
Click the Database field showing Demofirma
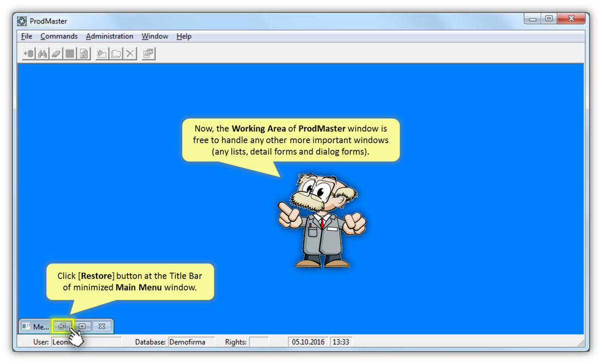191,342
